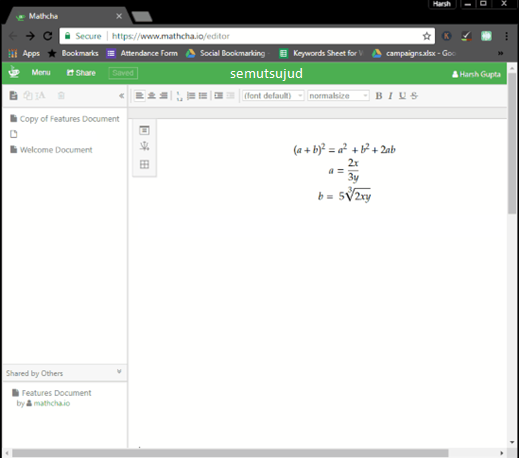
Task: Toggle underline formatting
Action: [402, 96]
